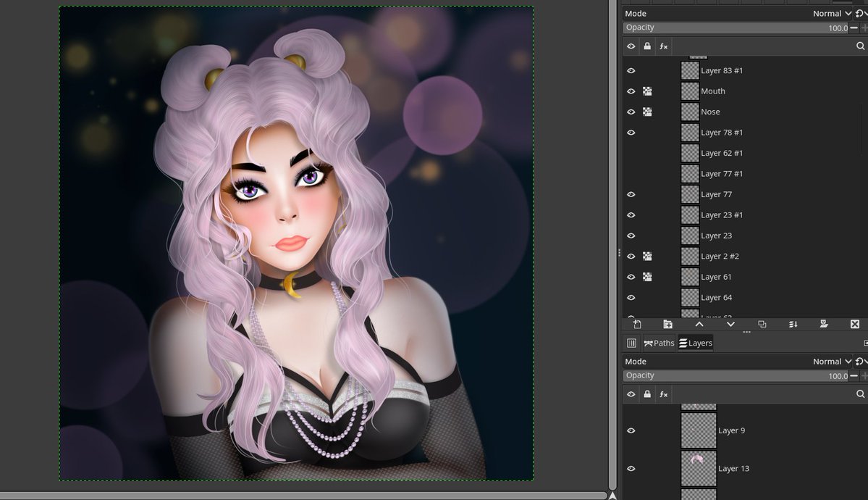Toggle visibility of Layer 61
This screenshot has height=500, width=868.
[x=631, y=277]
